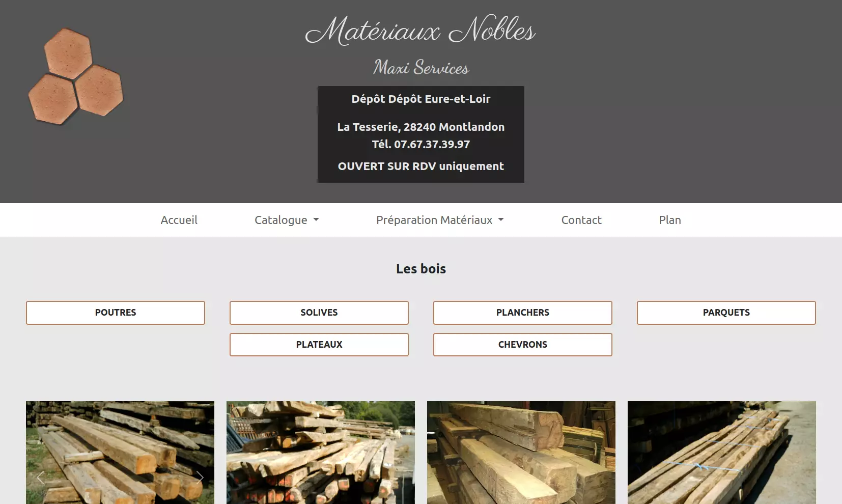
Task: Click the phone number 07.67.37.39.97
Action: tap(432, 144)
